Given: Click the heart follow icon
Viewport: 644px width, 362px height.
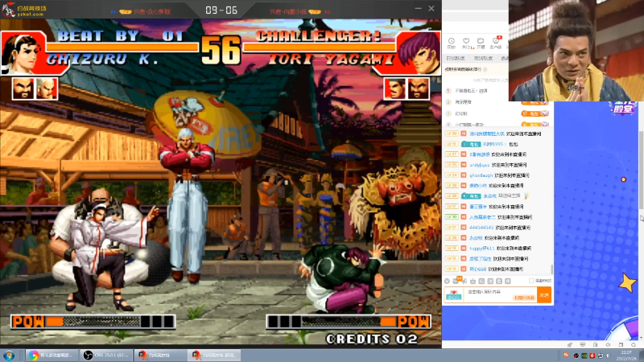Looking at the screenshot, I should [466, 43].
